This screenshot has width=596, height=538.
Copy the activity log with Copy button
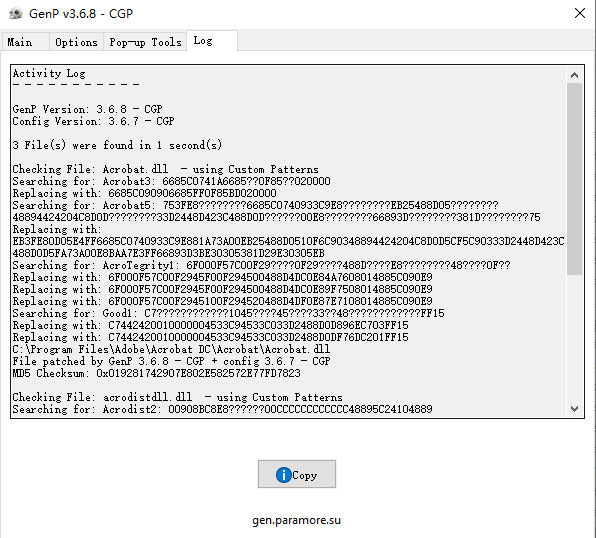pyautogui.click(x=297, y=474)
